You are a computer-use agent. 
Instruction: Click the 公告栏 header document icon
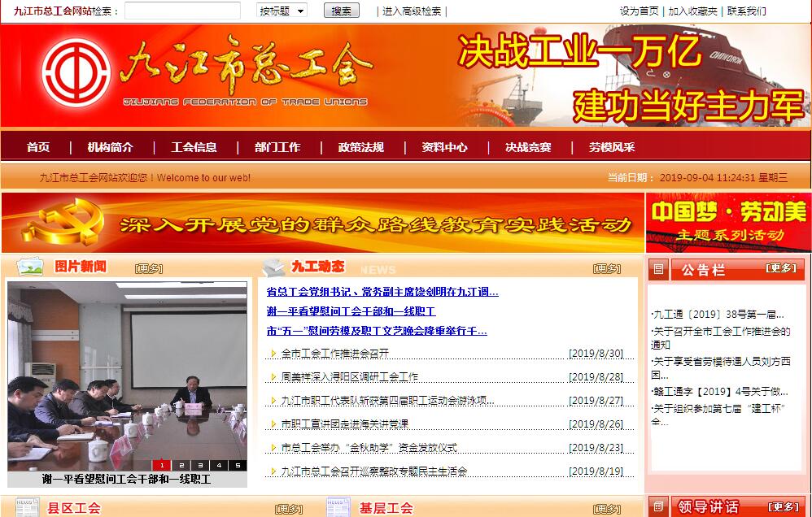pos(659,269)
